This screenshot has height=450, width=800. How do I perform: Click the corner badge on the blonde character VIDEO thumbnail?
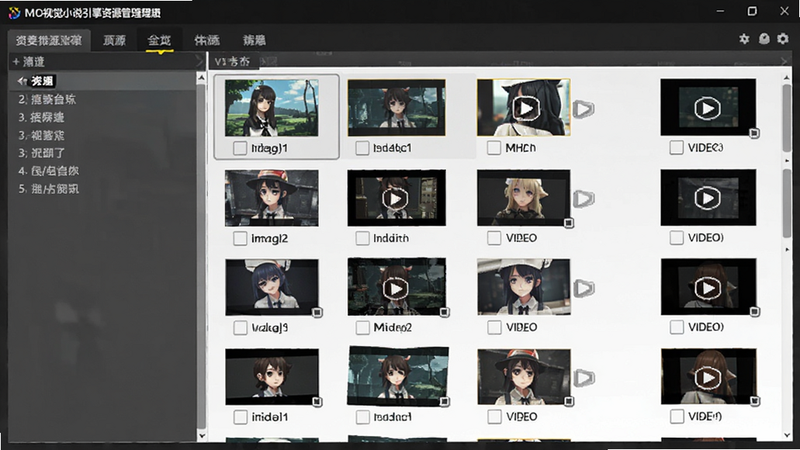point(568,222)
